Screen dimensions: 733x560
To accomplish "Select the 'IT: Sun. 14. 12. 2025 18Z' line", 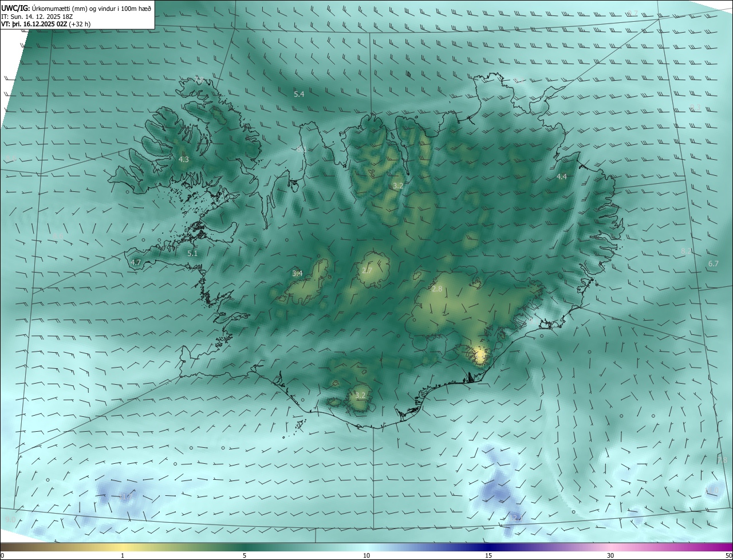I will 36,16.
